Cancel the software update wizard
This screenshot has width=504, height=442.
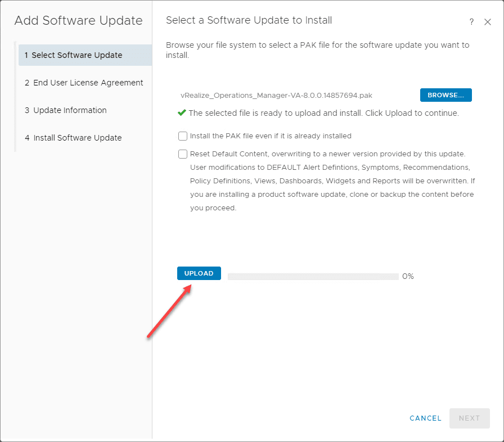coord(425,418)
